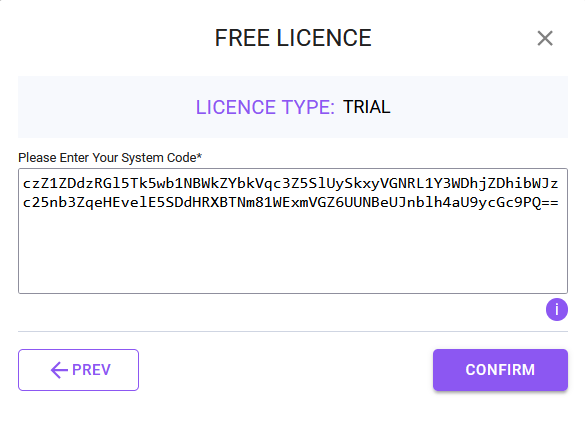The width and height of the screenshot is (585, 437).
Task: Click the horizontal divider above the buttons
Action: point(293,331)
